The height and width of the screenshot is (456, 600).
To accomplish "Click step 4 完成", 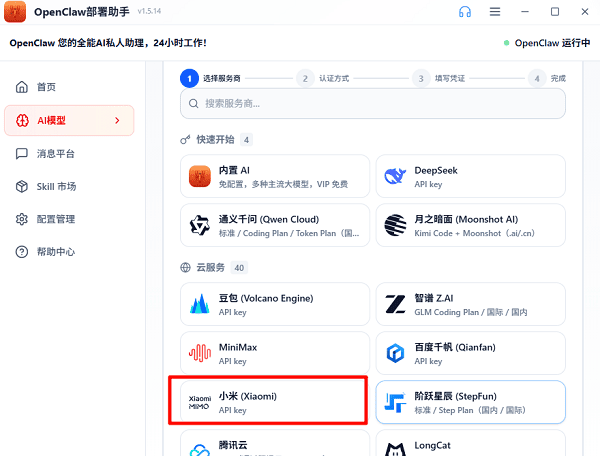I will pos(547,78).
